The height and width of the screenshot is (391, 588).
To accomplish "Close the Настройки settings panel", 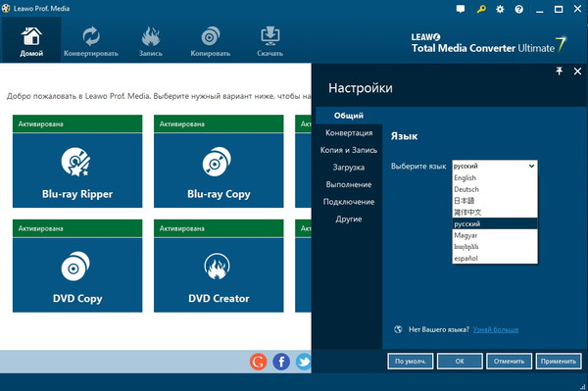I will (x=577, y=71).
